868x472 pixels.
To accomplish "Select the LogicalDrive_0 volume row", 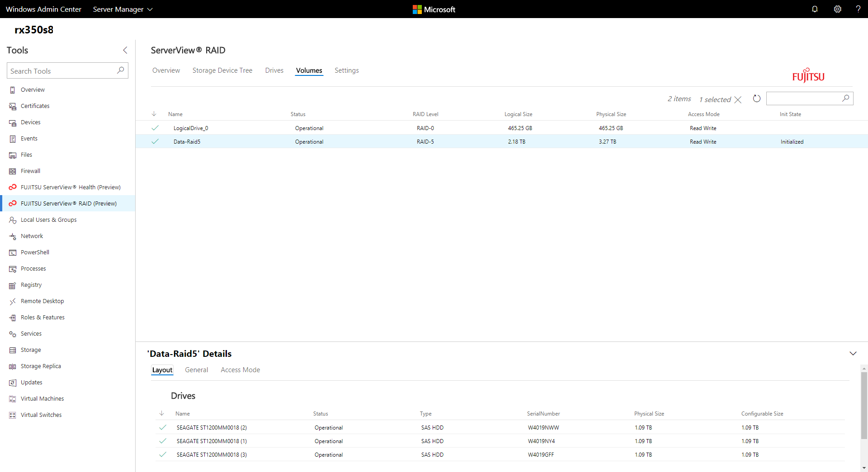I will [502, 128].
